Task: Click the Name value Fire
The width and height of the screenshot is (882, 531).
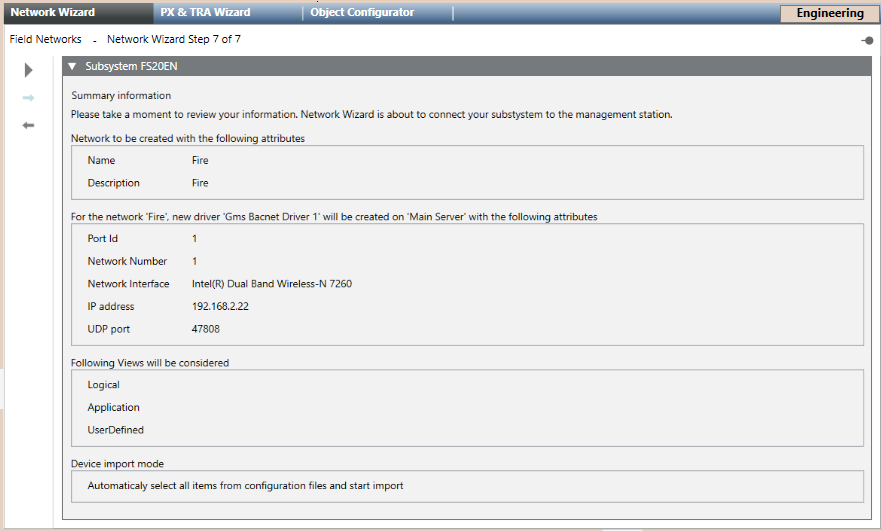Action: tap(200, 161)
